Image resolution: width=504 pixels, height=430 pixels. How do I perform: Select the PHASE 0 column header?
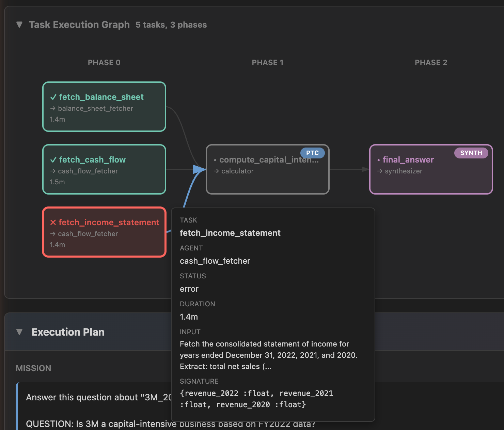click(104, 62)
